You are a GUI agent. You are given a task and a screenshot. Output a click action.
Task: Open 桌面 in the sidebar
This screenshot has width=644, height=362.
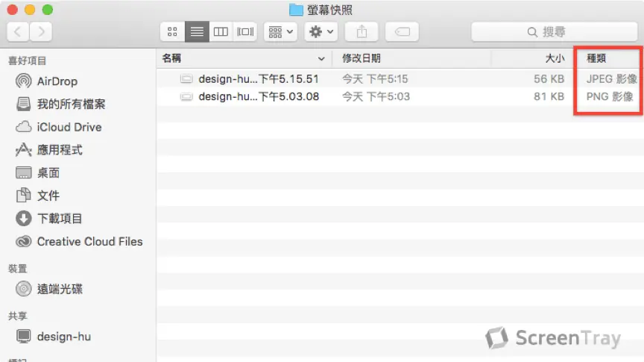click(x=48, y=172)
